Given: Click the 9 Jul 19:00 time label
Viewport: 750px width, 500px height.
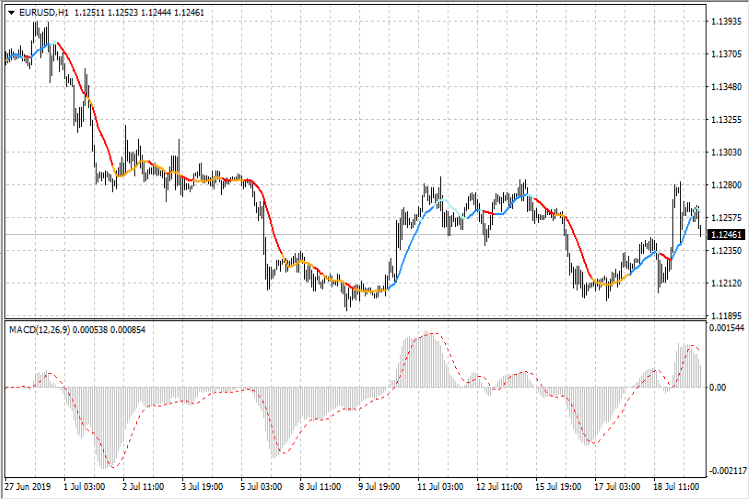Looking at the screenshot, I should coord(379,487).
